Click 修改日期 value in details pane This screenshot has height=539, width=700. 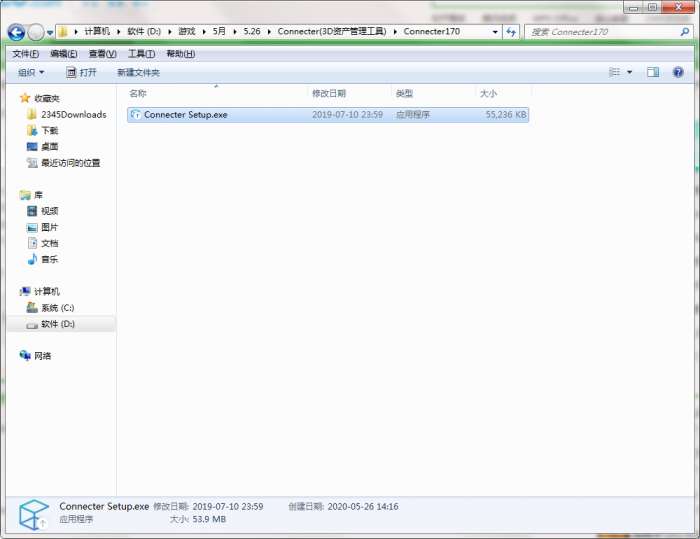point(228,506)
